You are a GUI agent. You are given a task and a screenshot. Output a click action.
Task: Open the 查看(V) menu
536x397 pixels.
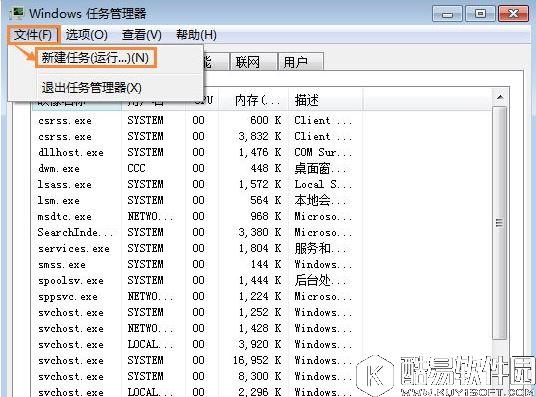tap(142, 35)
